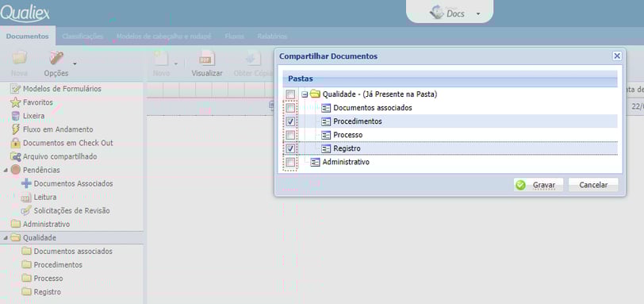The height and width of the screenshot is (304, 644).
Task: Switch to the Documentos tab
Action: [x=28, y=37]
